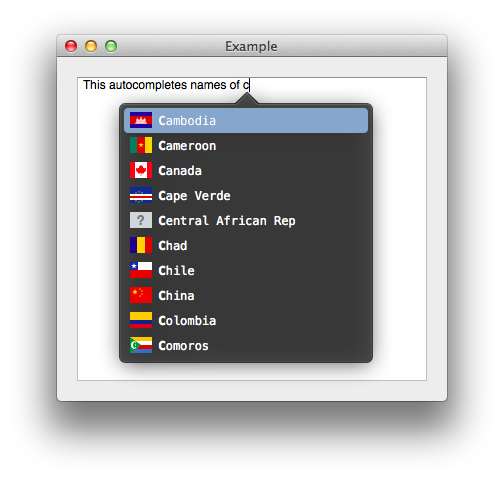504x480 pixels.
Task: Choose China from the list
Action: pos(246,296)
